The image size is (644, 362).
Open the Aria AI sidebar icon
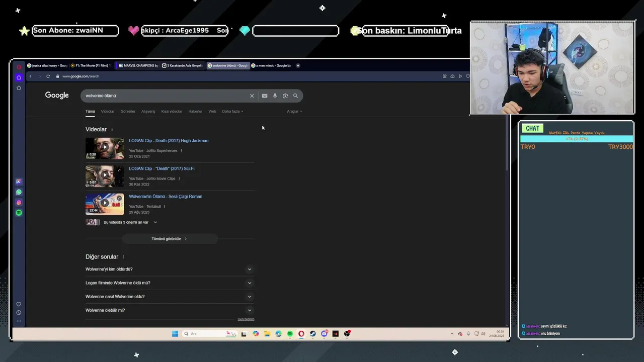pyautogui.click(x=19, y=182)
